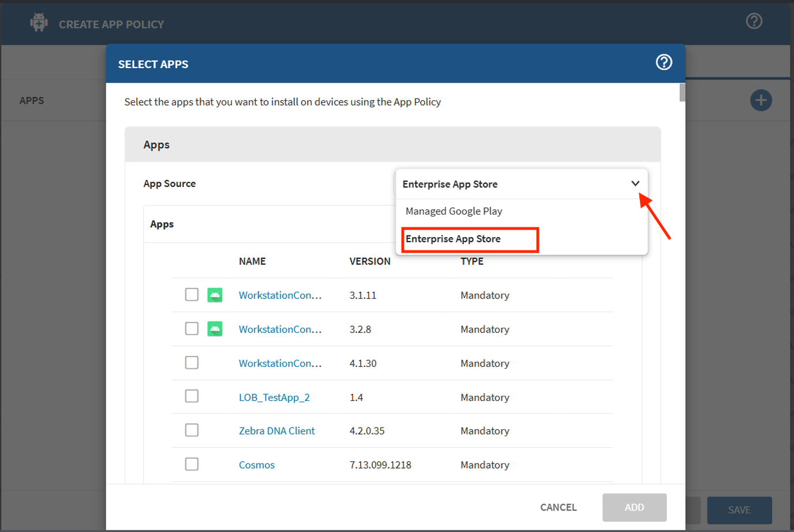
Task: Click the NAME column header
Action: 252,261
